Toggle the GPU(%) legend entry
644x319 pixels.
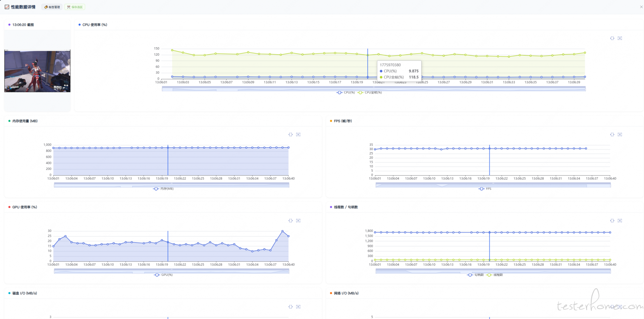click(163, 275)
